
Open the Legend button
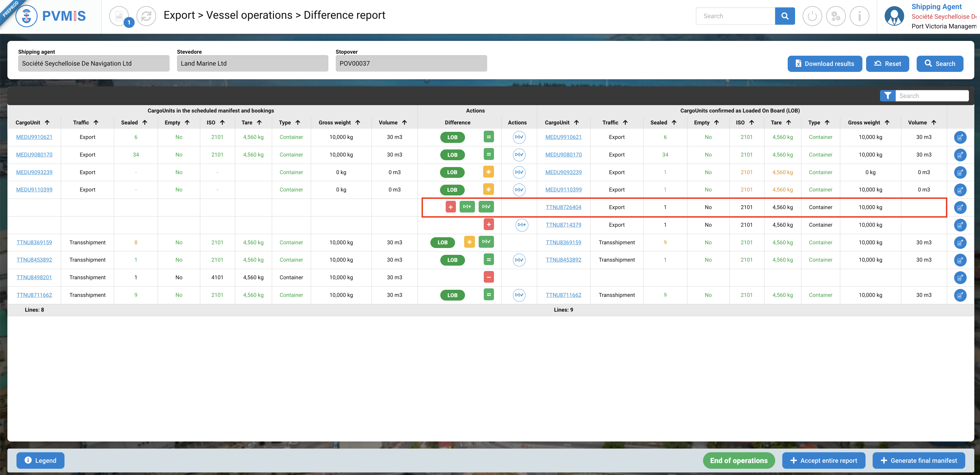pos(40,461)
